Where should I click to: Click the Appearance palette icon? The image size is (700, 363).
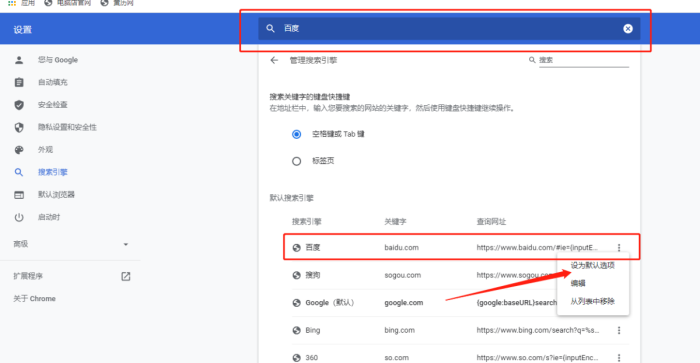pyautogui.click(x=19, y=150)
